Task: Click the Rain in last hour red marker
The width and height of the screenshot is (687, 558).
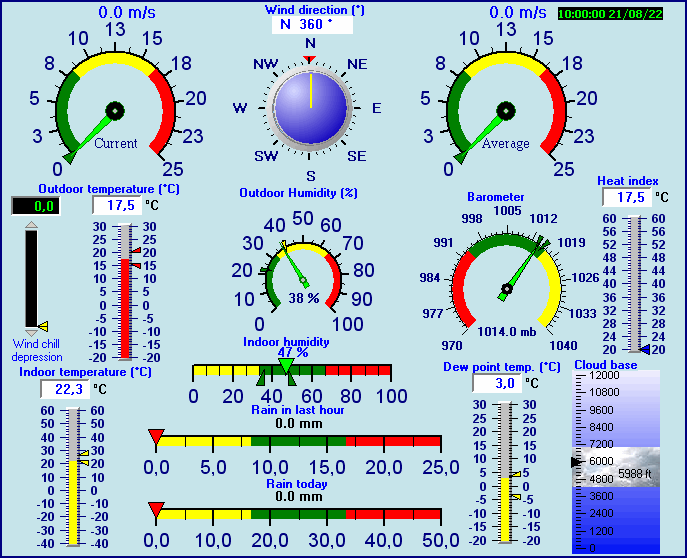Action: coord(156,435)
